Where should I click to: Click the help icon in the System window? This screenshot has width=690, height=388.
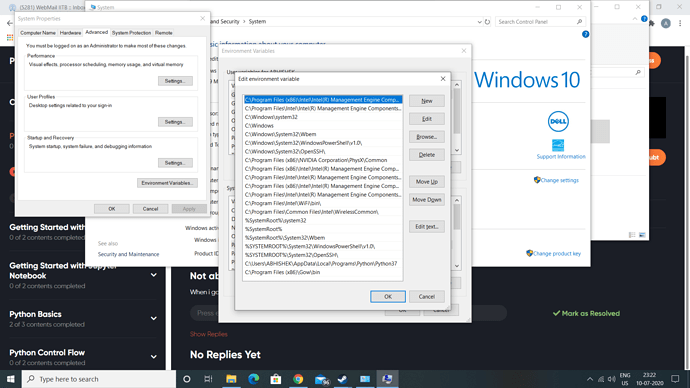tap(585, 34)
